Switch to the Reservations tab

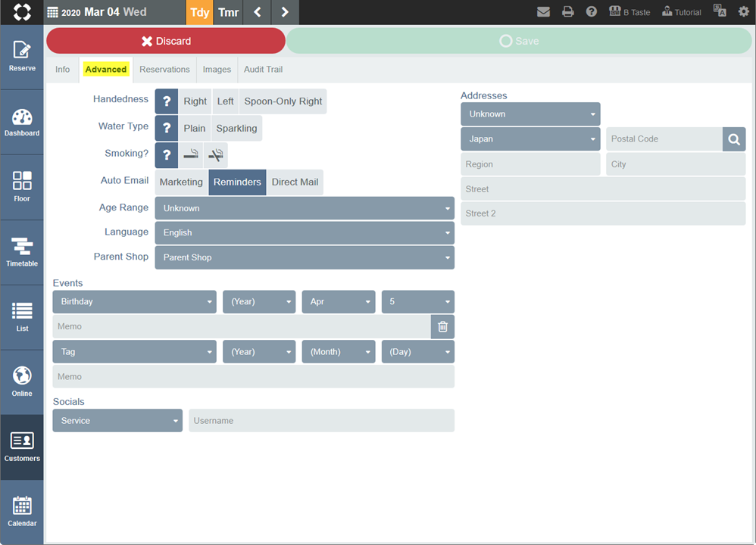click(x=164, y=70)
